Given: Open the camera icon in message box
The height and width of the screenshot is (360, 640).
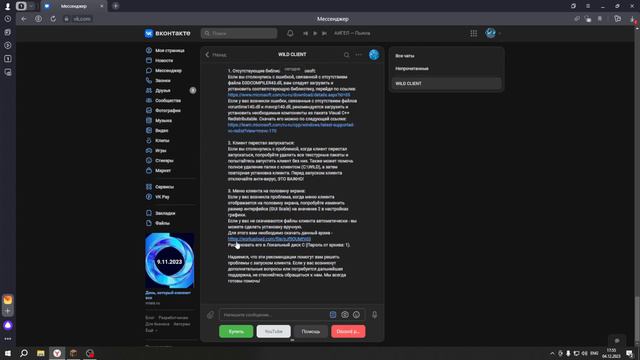Looking at the screenshot, I should pos(345,315).
